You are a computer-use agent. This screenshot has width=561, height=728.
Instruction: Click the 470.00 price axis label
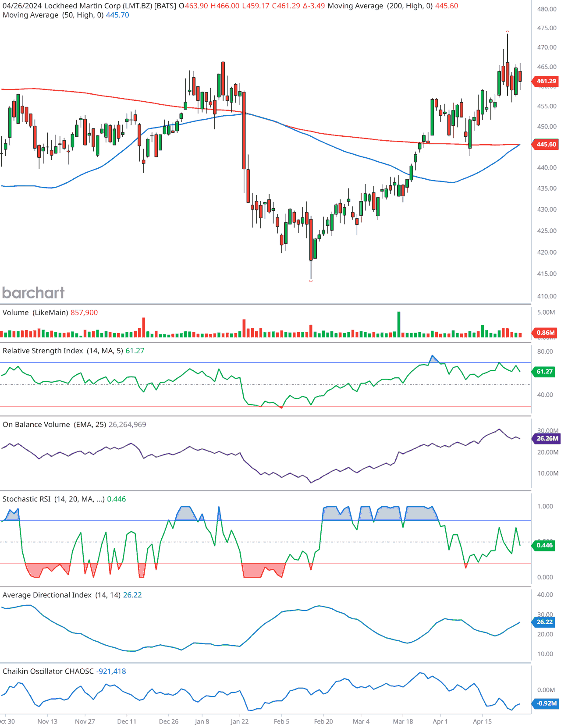tap(547, 47)
